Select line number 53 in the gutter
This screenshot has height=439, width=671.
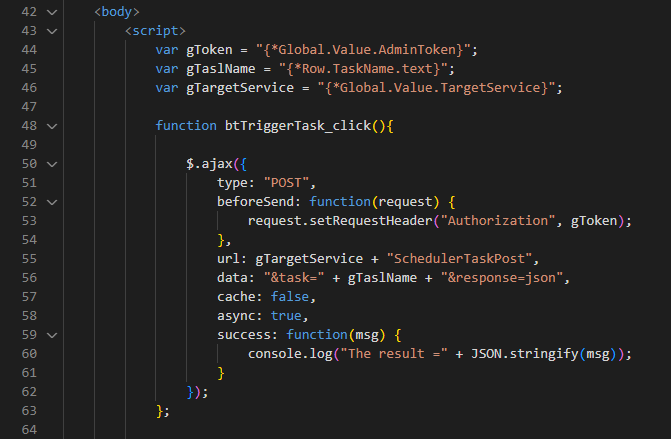tap(29, 221)
